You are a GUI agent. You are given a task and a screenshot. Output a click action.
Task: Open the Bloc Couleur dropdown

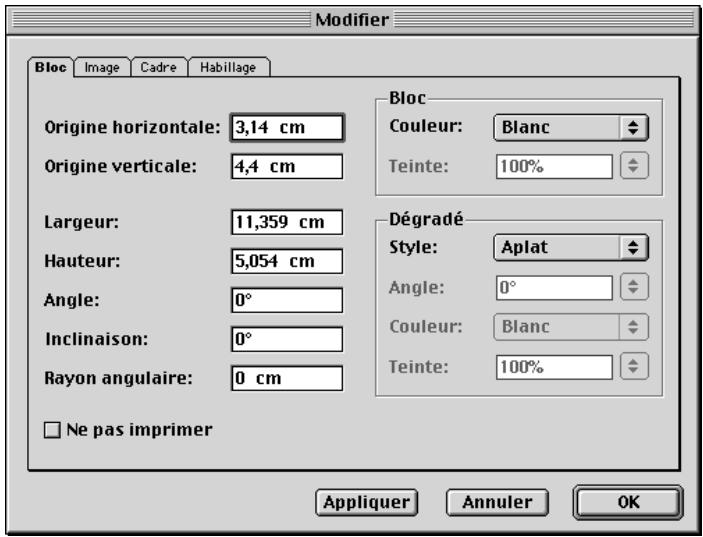click(x=571, y=127)
